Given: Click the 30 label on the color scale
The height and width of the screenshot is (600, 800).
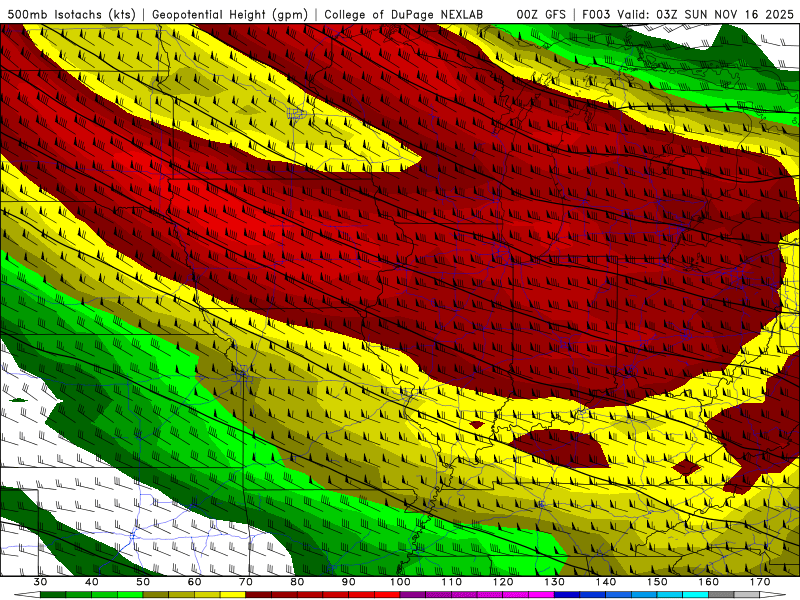Looking at the screenshot, I should click(40, 582).
